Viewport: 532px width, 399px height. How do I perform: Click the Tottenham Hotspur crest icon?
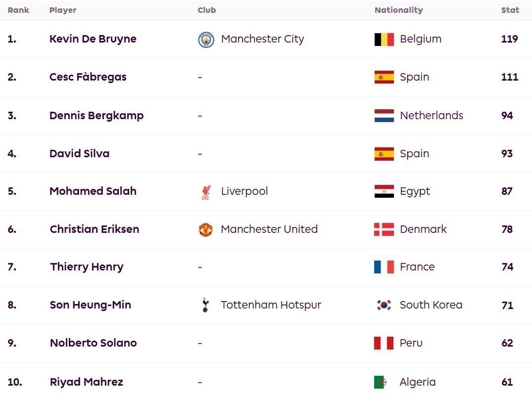click(x=205, y=305)
